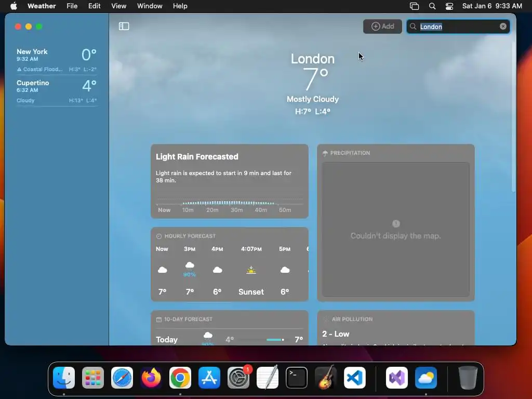Image resolution: width=532 pixels, height=399 pixels.
Task: Click the Coastal Flood warning icon
Action: 19,69
